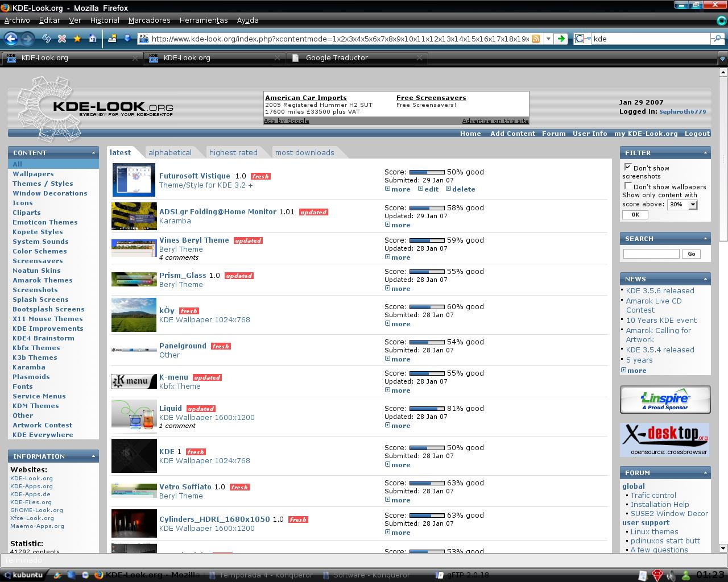Click the delete link for Futurosoft Vistique
This screenshot has width=728, height=582.
(x=464, y=189)
